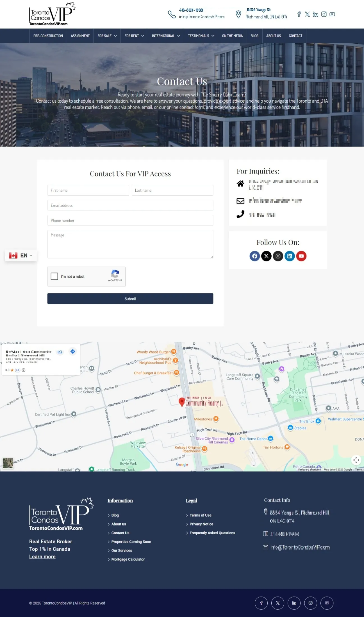
Task: Click the phone handset icon in header
Action: [x=172, y=14]
